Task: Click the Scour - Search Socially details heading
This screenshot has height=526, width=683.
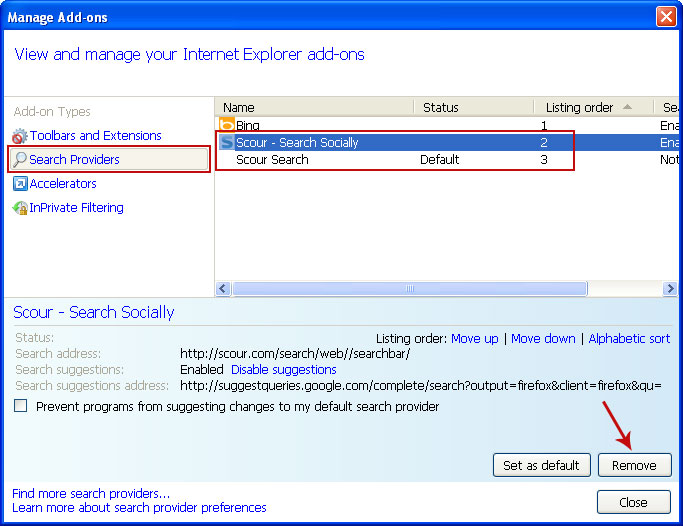Action: tap(94, 312)
